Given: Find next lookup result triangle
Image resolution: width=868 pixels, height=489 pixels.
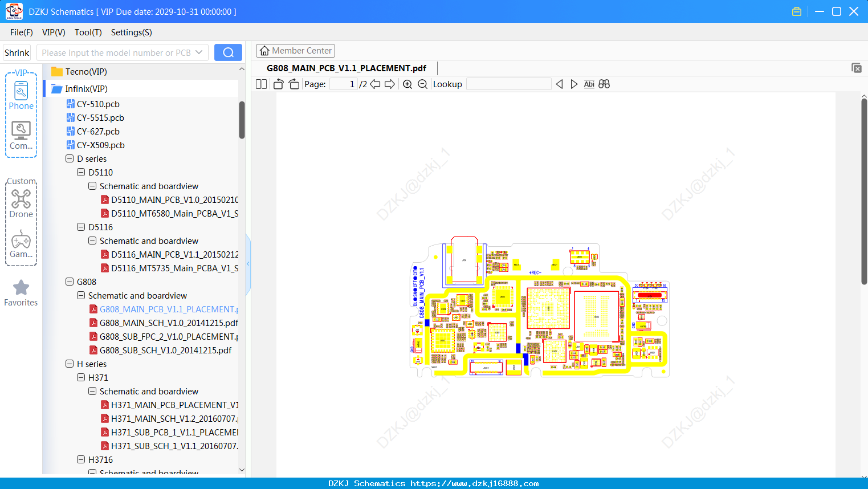Looking at the screenshot, I should tap(574, 84).
